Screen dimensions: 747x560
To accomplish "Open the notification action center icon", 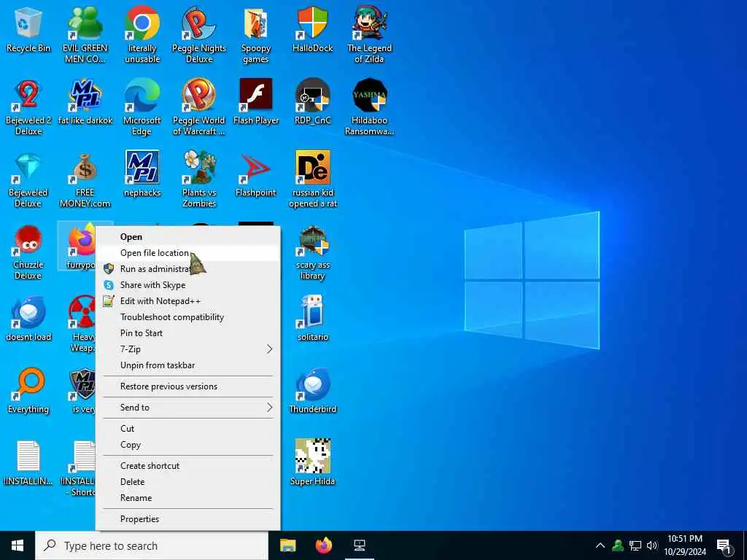I will [x=724, y=546].
